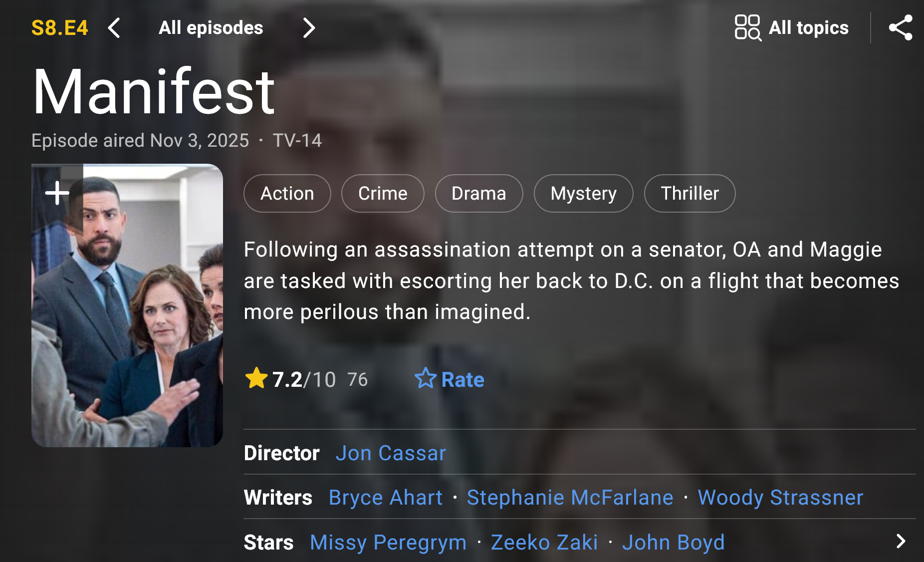Add to watchlist with the plus icon
Screen dimensions: 924x562
tap(57, 193)
